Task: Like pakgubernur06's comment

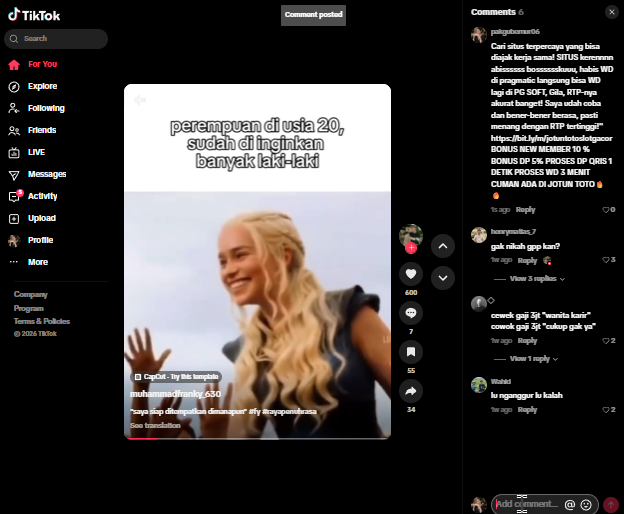Action: pos(608,209)
